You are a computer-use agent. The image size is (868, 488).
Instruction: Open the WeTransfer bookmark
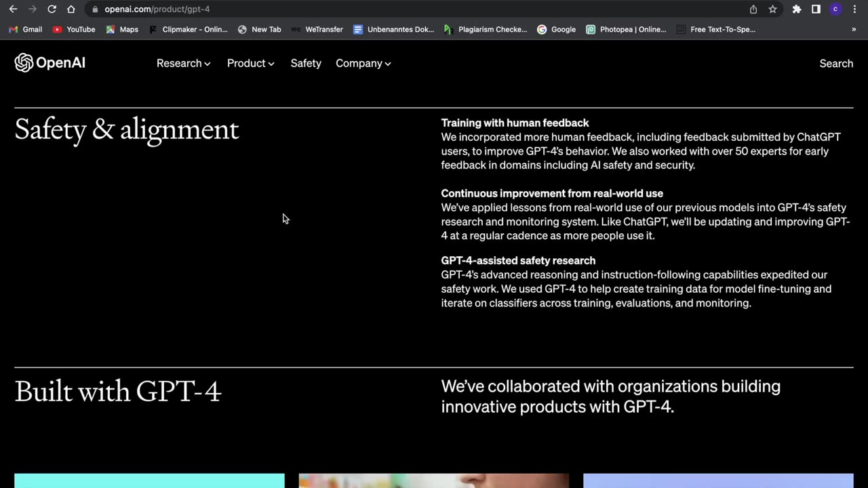317,29
